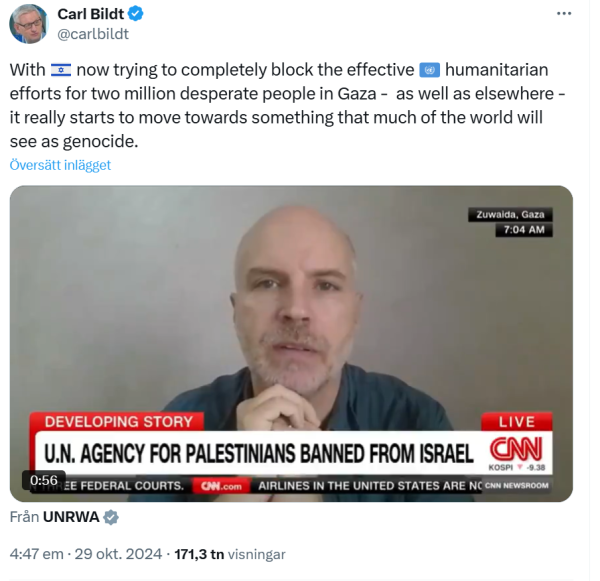Play the CNN video of the man speaking
The image size is (600, 581).
click(x=291, y=343)
